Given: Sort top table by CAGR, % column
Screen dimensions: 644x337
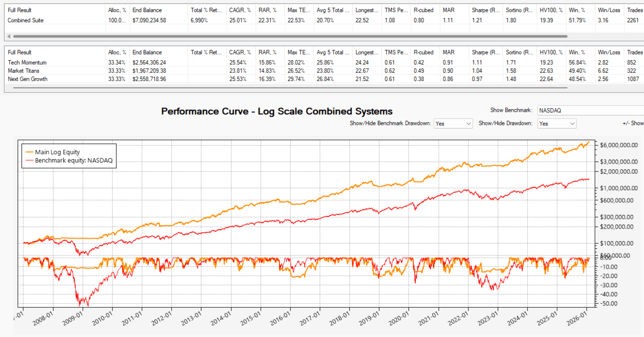Looking at the screenshot, I should point(240,10).
